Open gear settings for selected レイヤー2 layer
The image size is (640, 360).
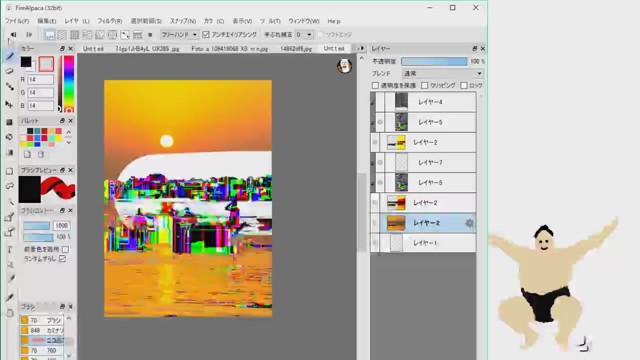(469, 223)
